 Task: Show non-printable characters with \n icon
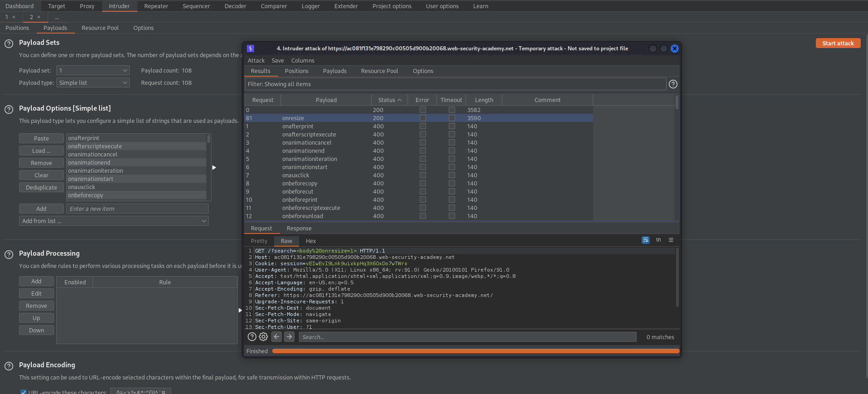coord(658,240)
